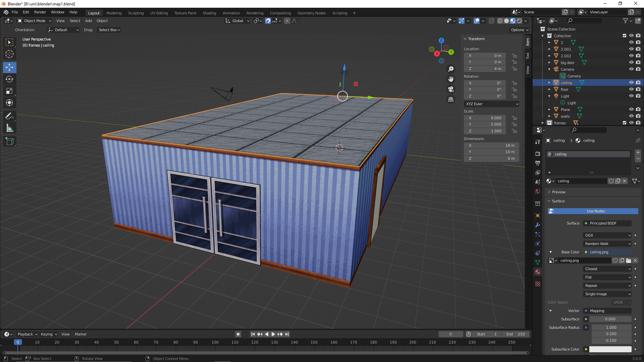This screenshot has width=644, height=362.
Task: Toggle proportional editing
Action: coord(287,21)
